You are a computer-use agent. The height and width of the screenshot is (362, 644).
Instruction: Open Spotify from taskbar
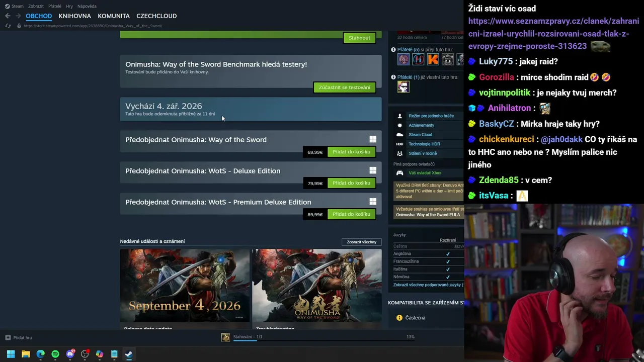(55, 354)
